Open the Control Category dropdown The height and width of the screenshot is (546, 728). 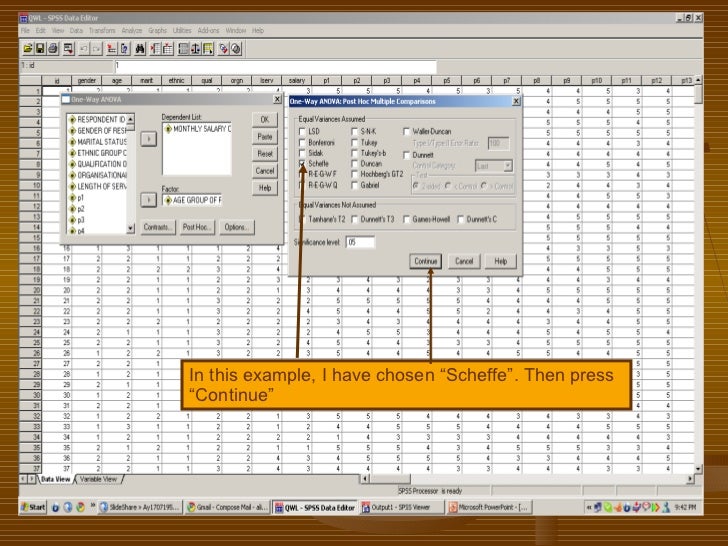tap(508, 166)
